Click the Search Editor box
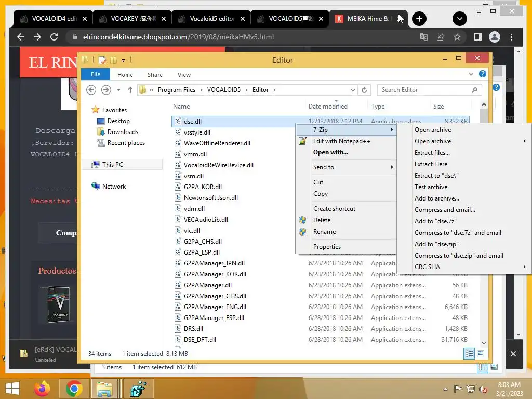Image resolution: width=532 pixels, height=399 pixels. pyautogui.click(x=429, y=90)
